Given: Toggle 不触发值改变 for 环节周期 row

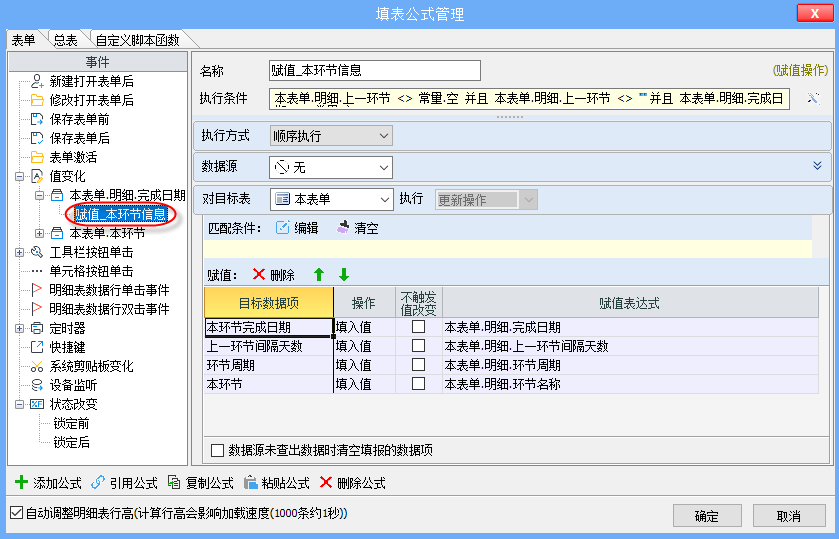Looking at the screenshot, I should (x=418, y=365).
